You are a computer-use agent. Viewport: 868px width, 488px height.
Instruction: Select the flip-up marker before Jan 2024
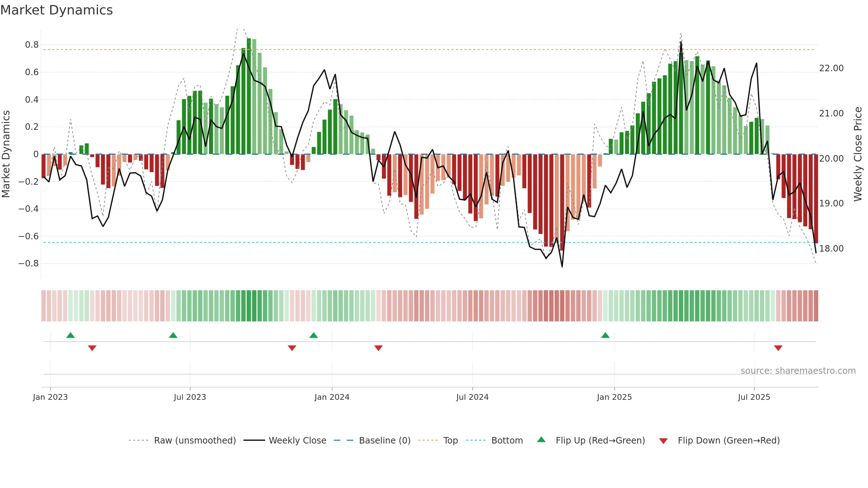click(x=314, y=335)
